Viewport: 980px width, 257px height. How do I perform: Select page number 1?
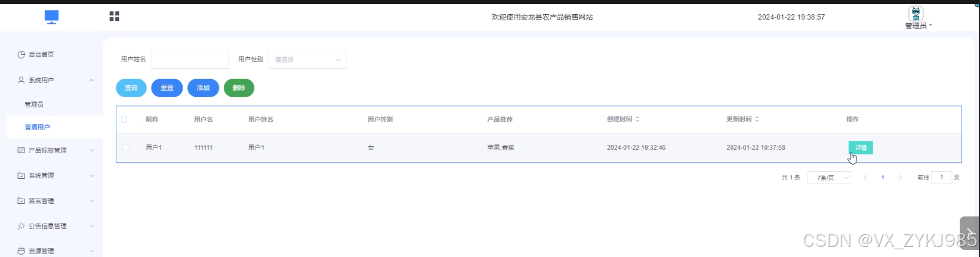(x=883, y=178)
